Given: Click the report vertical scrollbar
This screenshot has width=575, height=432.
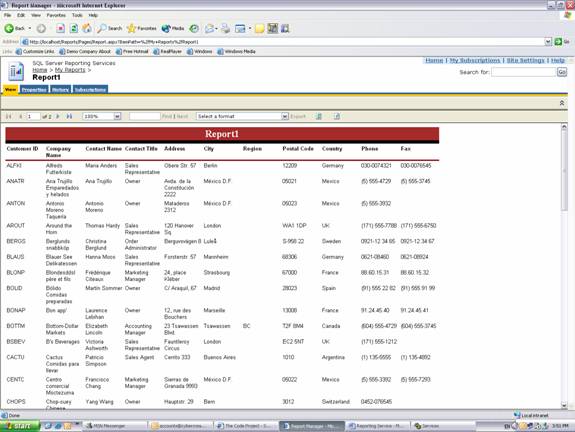Looking at the screenshot, I should [564, 266].
